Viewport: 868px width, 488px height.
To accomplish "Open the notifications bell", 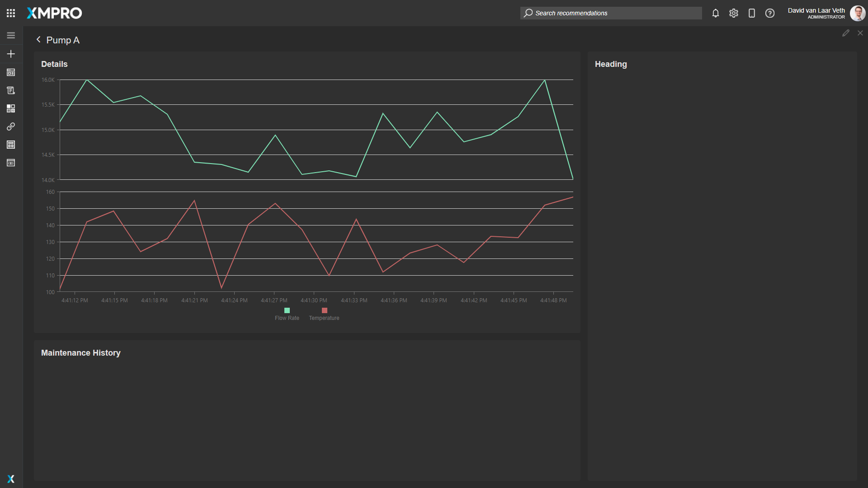I will click(715, 13).
